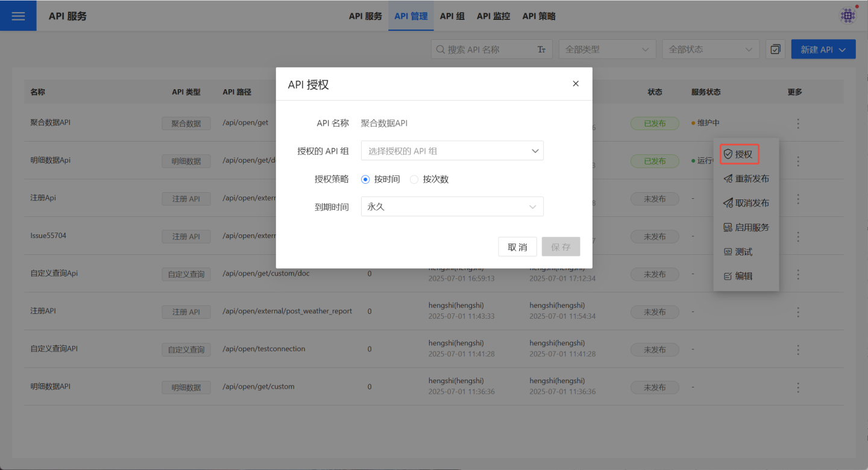Select the 按时间 radio button
The width and height of the screenshot is (868, 470).
[x=365, y=180]
